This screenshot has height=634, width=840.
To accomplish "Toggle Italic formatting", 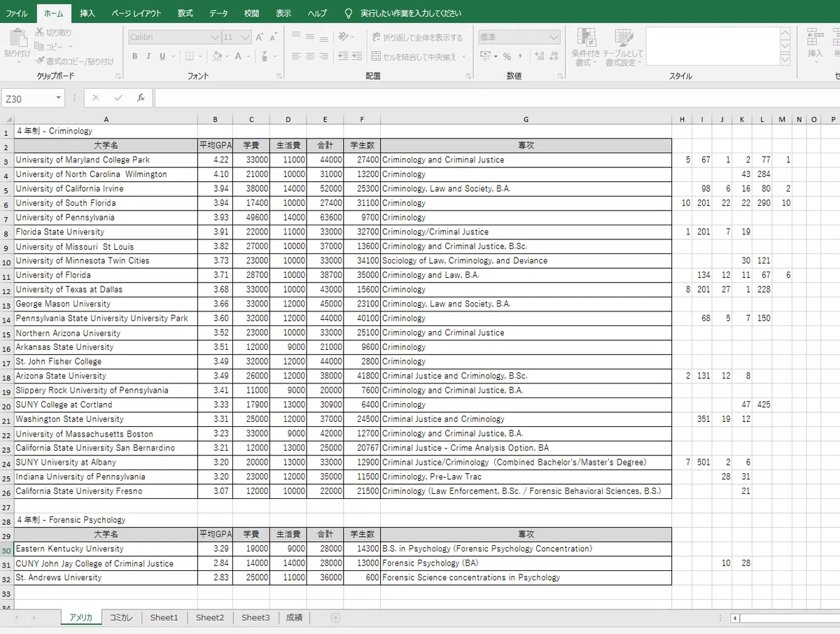I will coord(148,57).
